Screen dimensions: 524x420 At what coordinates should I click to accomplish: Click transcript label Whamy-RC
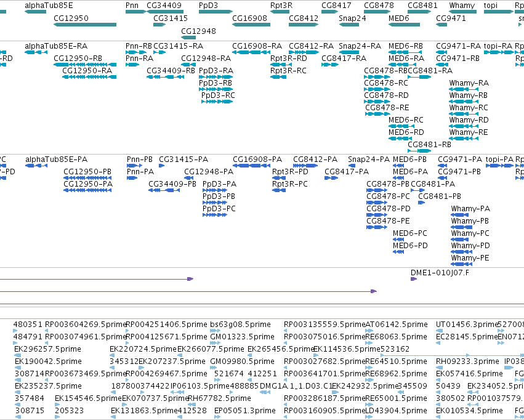click(469, 108)
